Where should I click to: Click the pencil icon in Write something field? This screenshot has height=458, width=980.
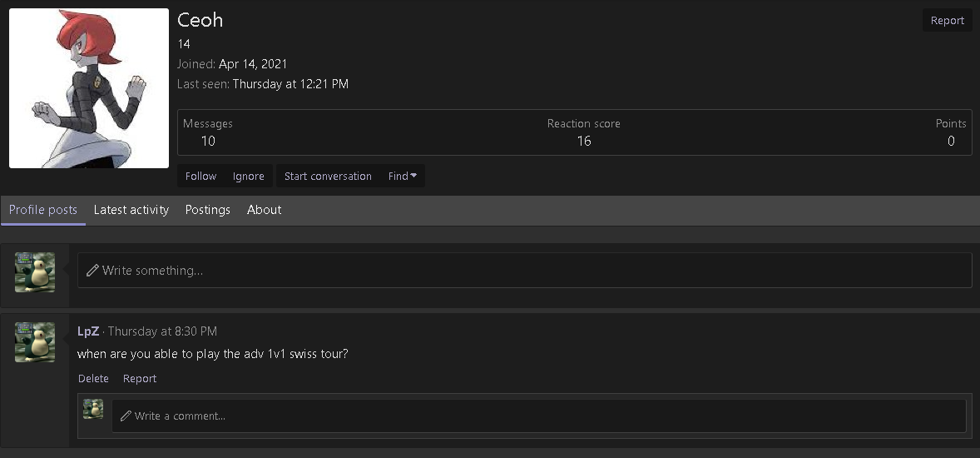click(92, 271)
